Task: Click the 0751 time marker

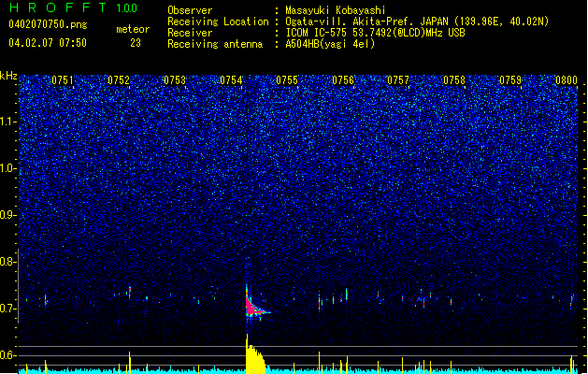Action: 63,80
